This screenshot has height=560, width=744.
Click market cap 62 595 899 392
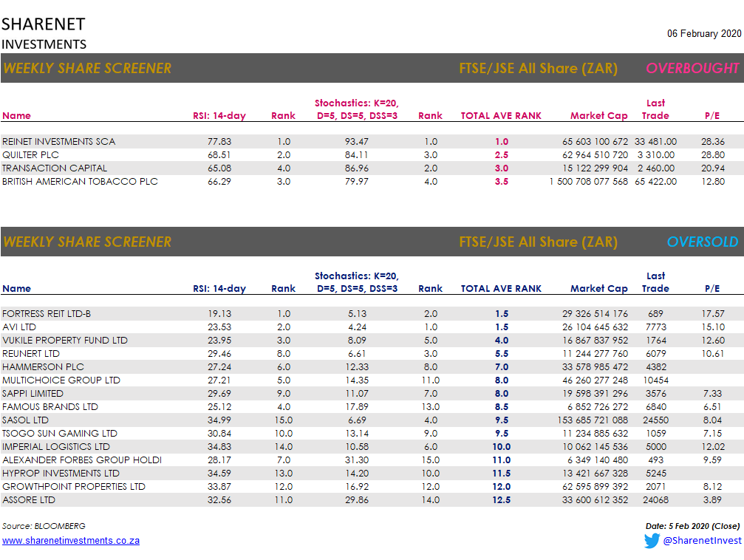[x=595, y=486]
